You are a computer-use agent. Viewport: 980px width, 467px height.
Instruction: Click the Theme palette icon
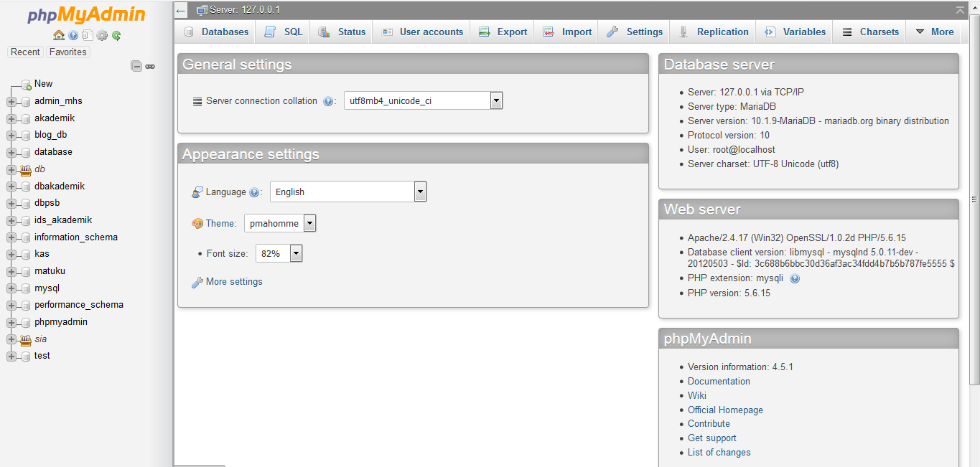197,224
